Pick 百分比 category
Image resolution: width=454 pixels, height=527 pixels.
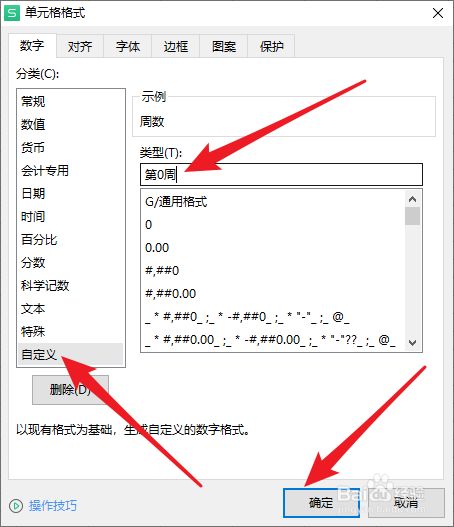71,239
